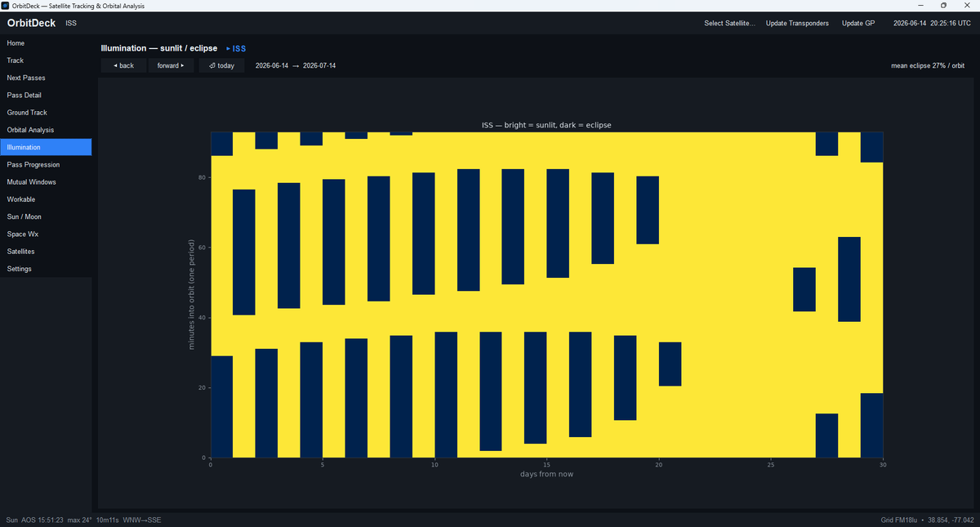Select the highlighted Illumination sidebar item
This screenshot has width=980, height=527.
pyautogui.click(x=46, y=147)
